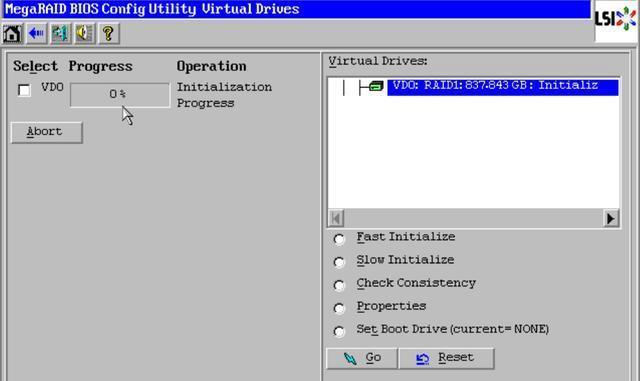The height and width of the screenshot is (381, 640).
Task: Go back using the blue arrow icon
Action: (x=36, y=33)
